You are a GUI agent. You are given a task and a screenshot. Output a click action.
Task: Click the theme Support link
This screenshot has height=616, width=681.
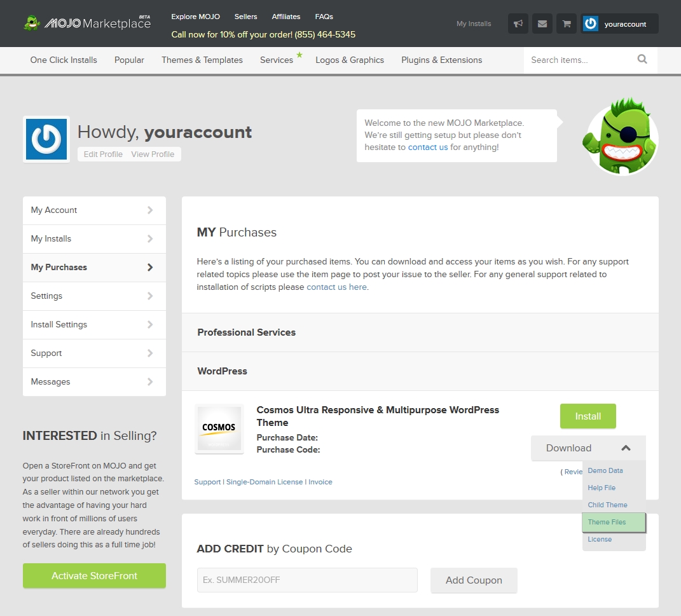207,482
